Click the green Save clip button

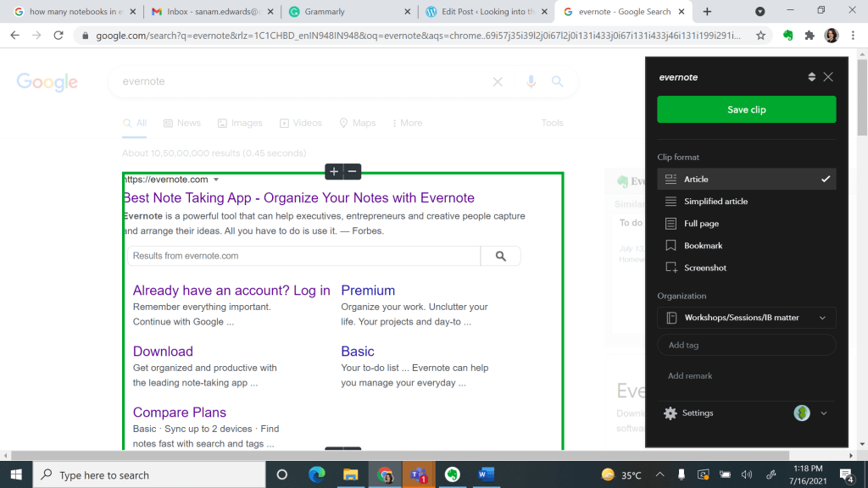746,109
